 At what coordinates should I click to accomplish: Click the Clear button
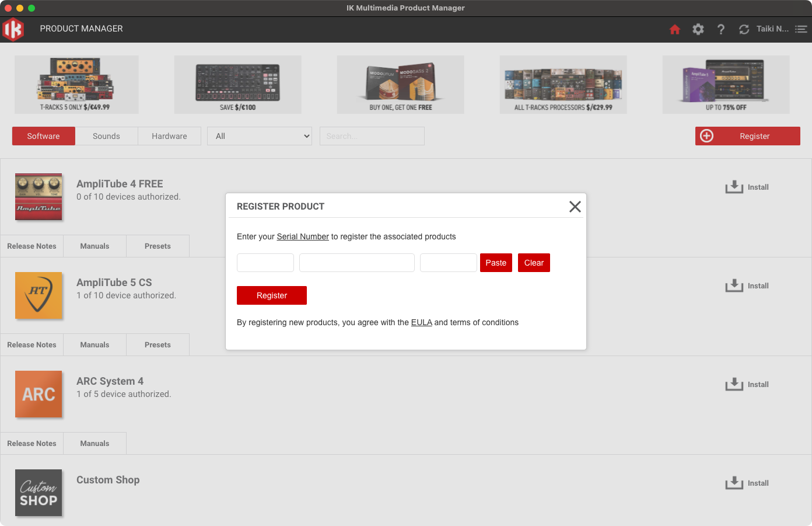click(534, 263)
